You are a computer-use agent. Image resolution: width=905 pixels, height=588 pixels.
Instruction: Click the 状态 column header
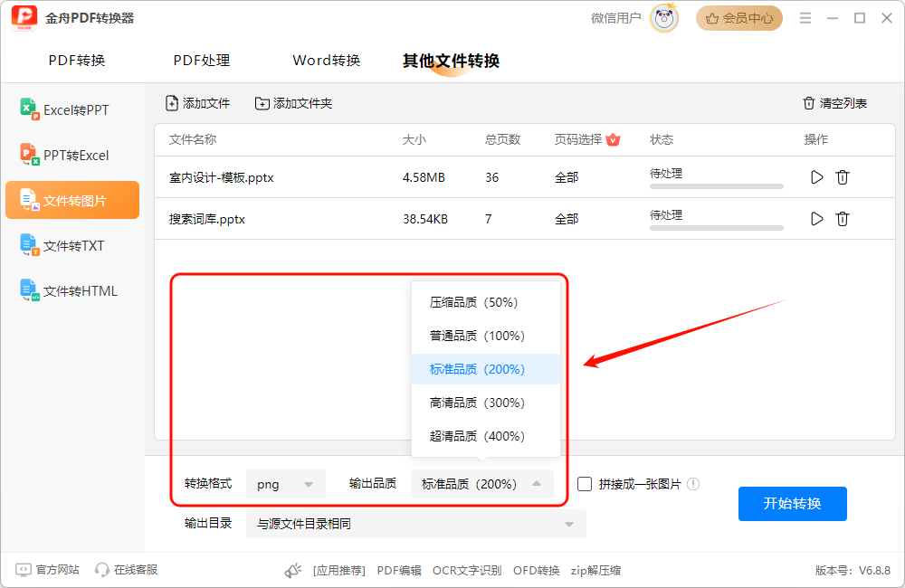tap(662, 139)
